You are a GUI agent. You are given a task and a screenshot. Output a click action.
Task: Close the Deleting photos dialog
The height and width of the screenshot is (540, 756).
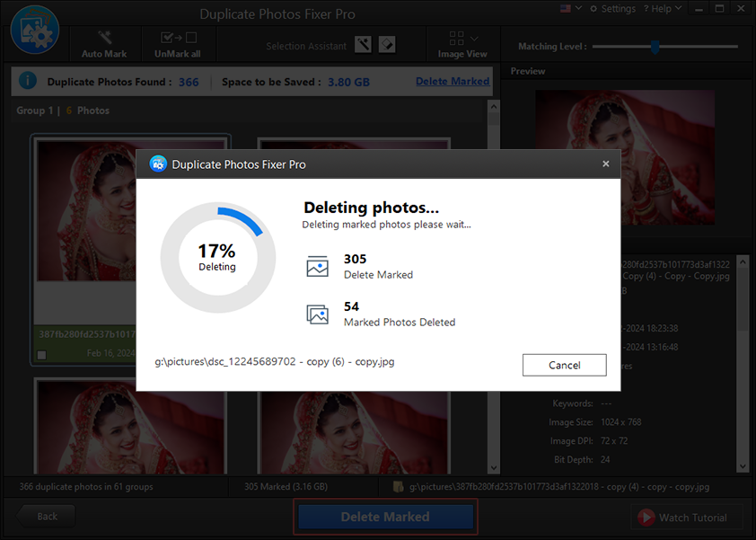pos(605,164)
